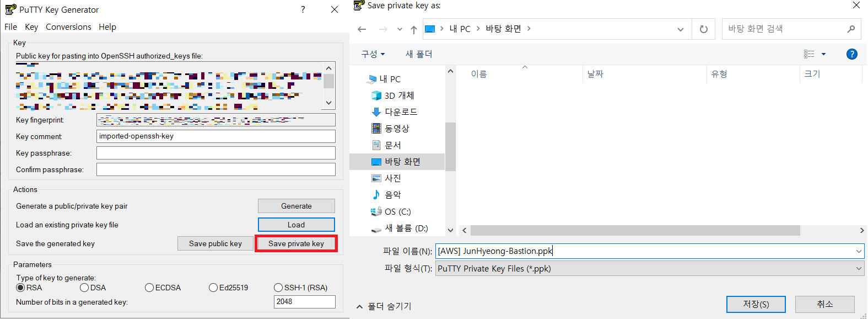Click the PuTTY Key Generator title icon
Image resolution: width=868 pixels, height=319 pixels.
10,9
